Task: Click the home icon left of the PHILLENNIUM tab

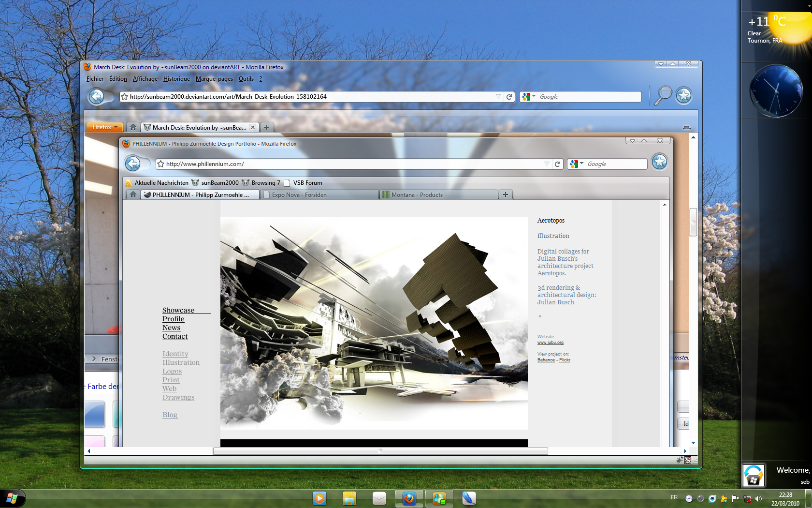Action: (x=133, y=194)
